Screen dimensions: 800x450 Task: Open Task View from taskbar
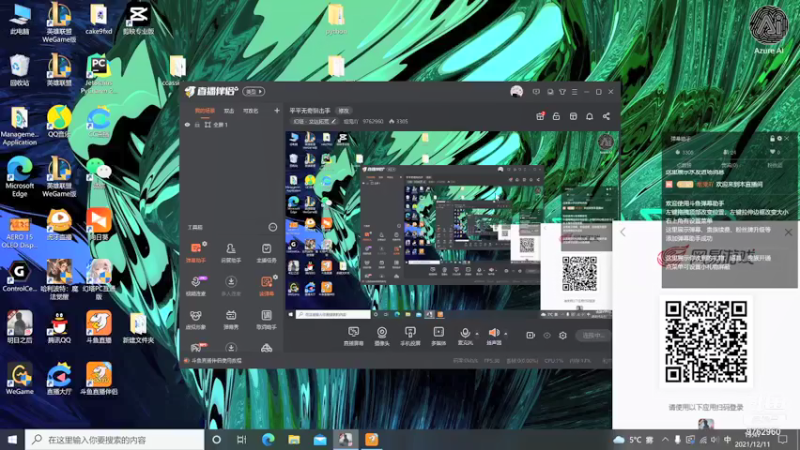pos(242,439)
